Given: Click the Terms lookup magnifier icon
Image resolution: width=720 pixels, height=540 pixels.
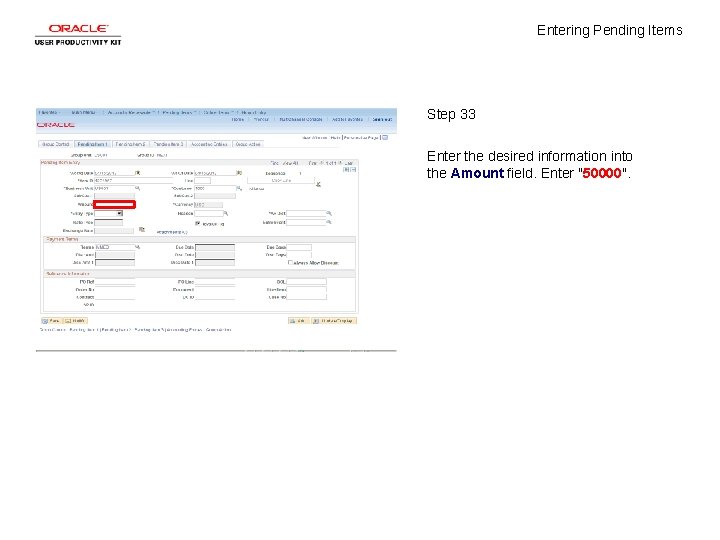Looking at the screenshot, I should [137, 247].
